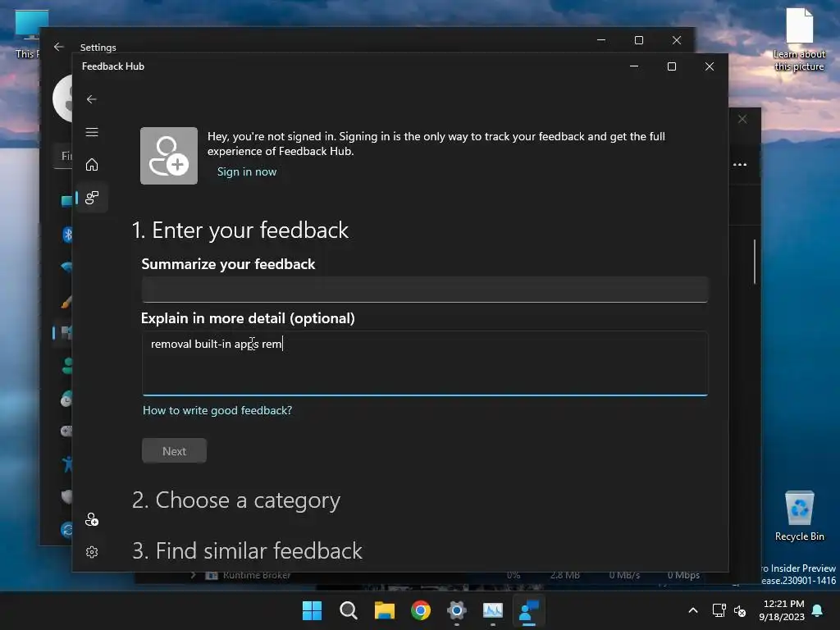The width and height of the screenshot is (840, 630).
Task: Maximize the Settings window
Action: click(638, 40)
